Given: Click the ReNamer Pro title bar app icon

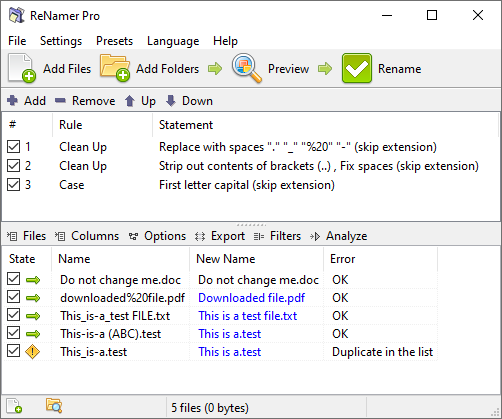Looking at the screenshot, I should [17, 15].
